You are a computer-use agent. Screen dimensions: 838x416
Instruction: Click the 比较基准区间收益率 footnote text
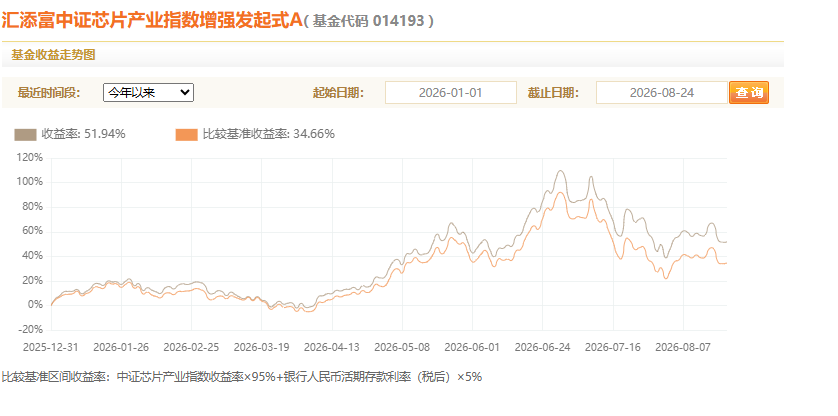(x=242, y=377)
